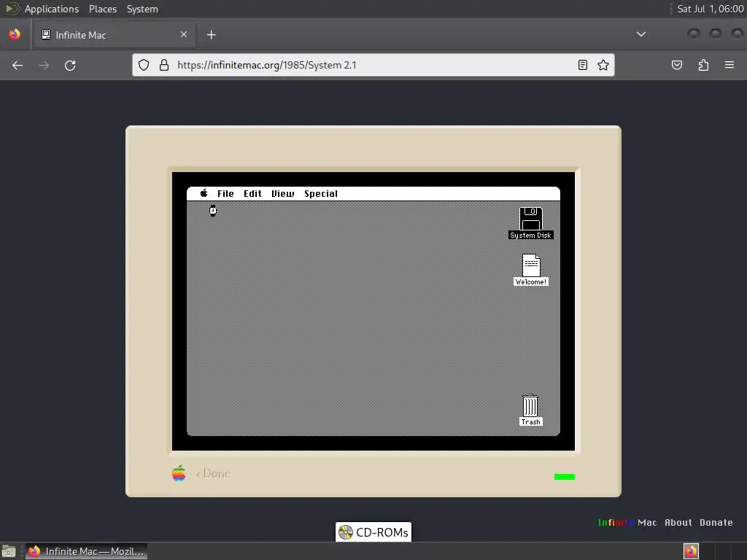
Task: Click the show desktop icon in taskbar
Action: [x=9, y=551]
